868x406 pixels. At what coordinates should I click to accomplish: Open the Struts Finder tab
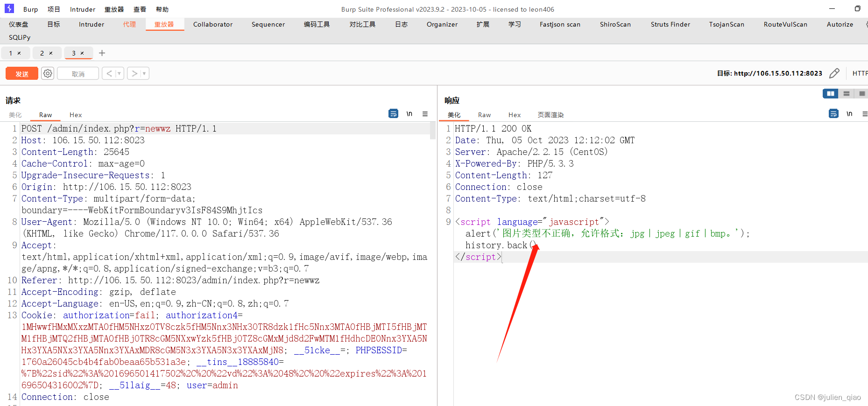point(670,24)
